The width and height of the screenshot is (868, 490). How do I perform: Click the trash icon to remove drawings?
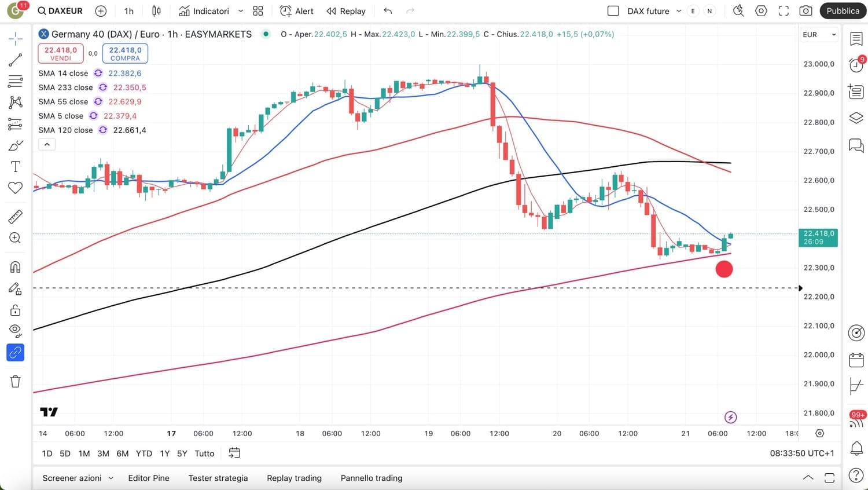[x=16, y=381]
